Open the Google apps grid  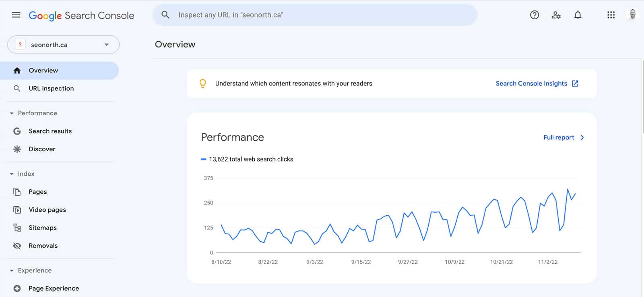click(x=611, y=15)
